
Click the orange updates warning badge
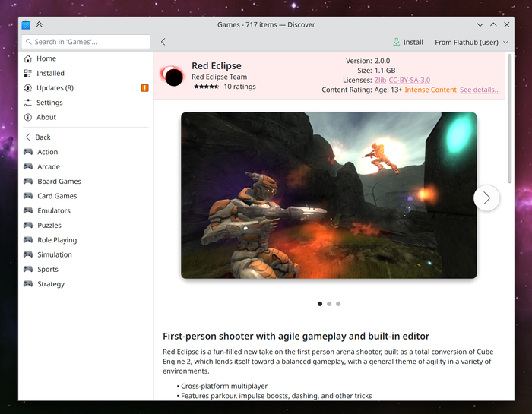[x=144, y=88]
